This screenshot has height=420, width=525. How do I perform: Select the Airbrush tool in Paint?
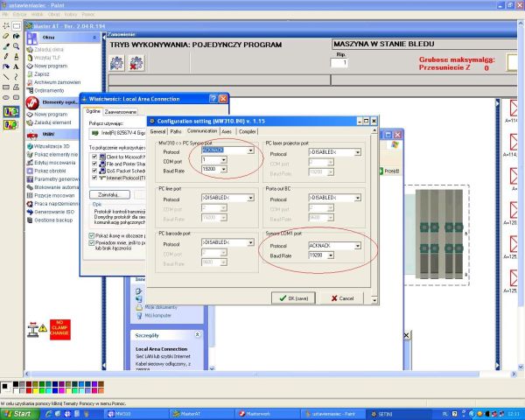coord(6,66)
